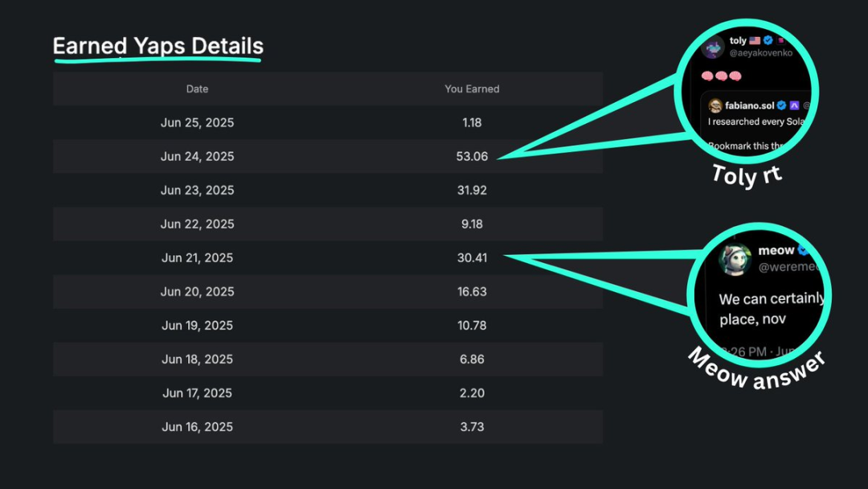Click the Date column header

197,89
